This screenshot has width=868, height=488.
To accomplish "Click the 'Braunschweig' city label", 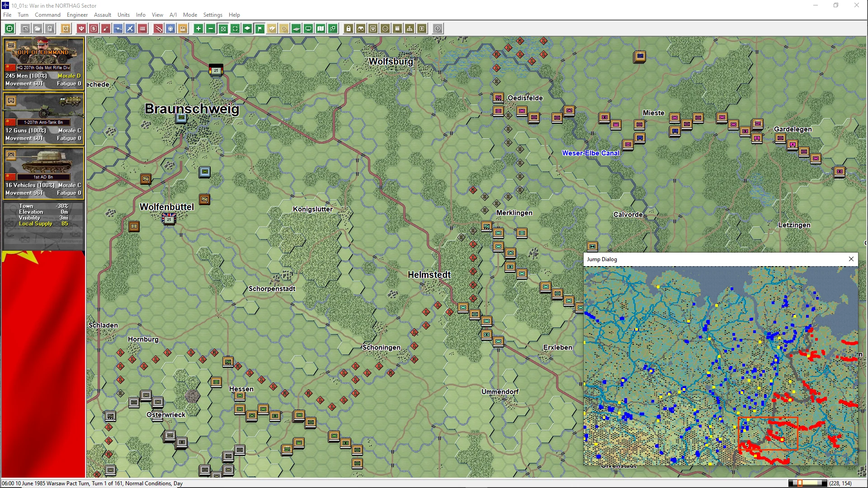I will point(192,109).
